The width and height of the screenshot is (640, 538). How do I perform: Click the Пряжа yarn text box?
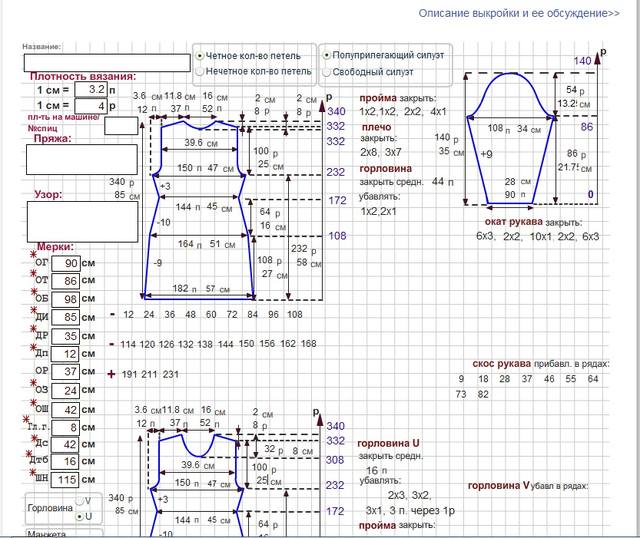[82, 160]
